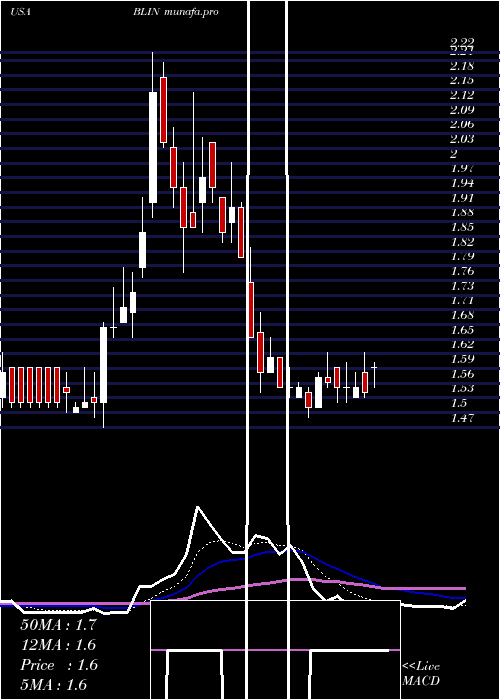This screenshot has height=700, width=500.
Task: Click the BLIN ticker symbol
Action: coord(146,12)
